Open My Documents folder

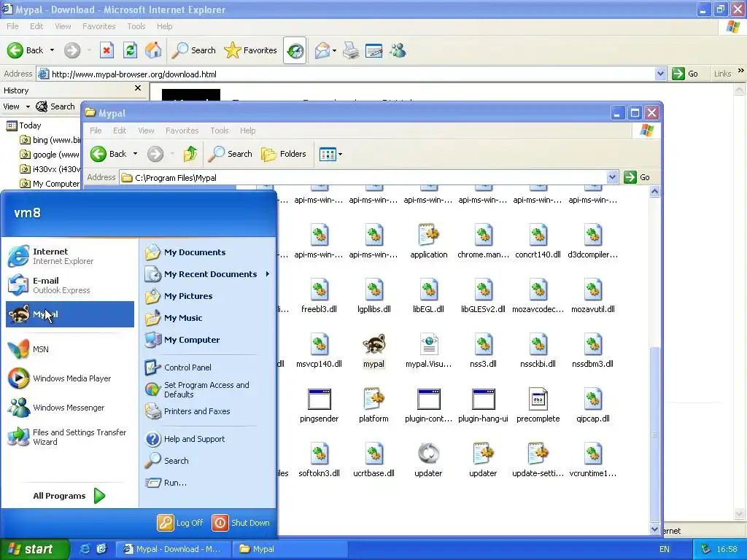[208, 252]
